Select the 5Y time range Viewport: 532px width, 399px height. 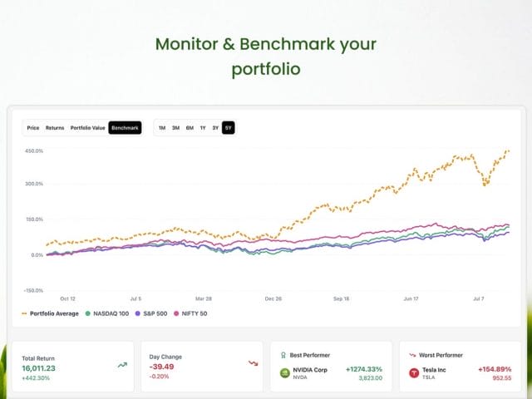click(229, 128)
